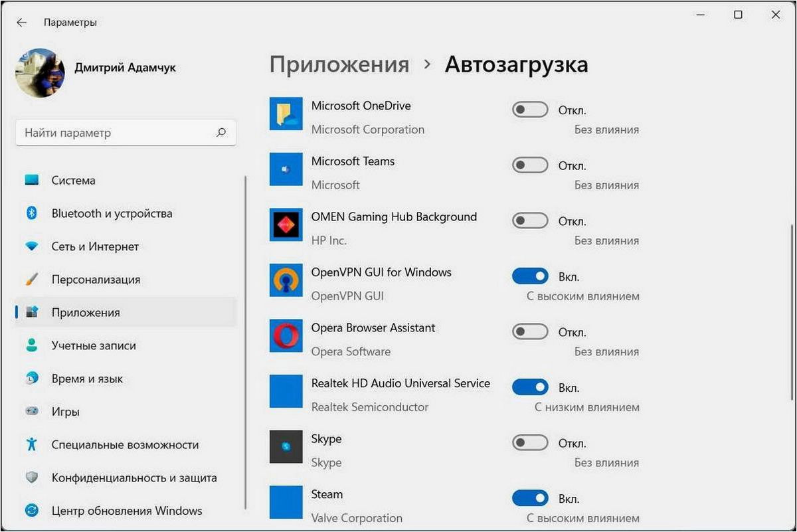The width and height of the screenshot is (797, 532).
Task: Click the OMEN Gaming Hub app icon
Action: tap(286, 224)
